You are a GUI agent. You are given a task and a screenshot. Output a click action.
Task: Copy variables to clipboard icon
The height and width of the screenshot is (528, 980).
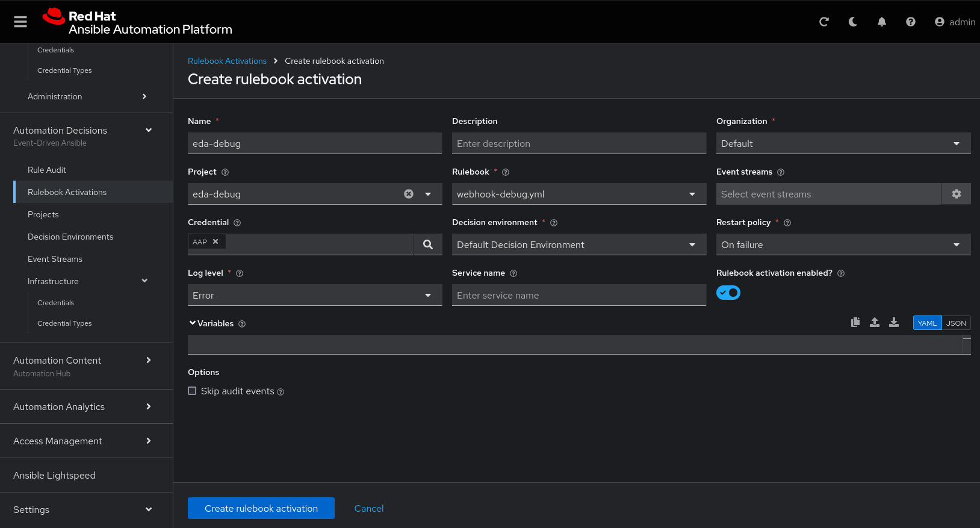(x=855, y=322)
